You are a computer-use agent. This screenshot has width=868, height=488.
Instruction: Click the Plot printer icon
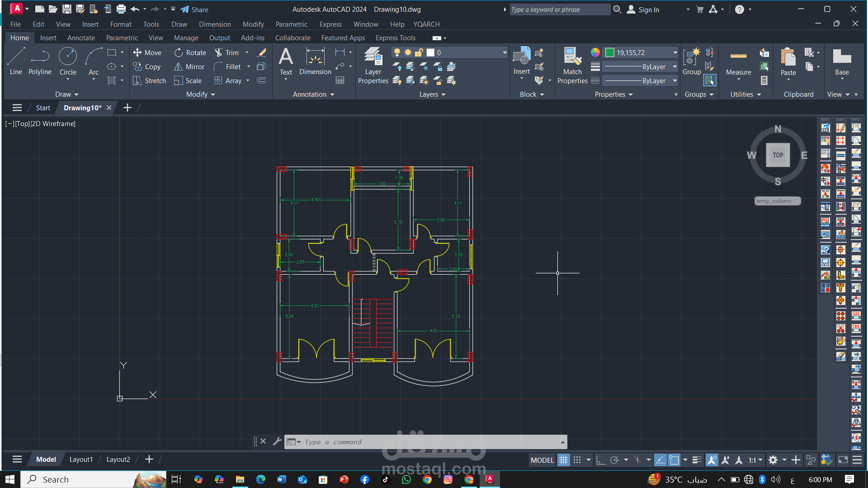121,9
